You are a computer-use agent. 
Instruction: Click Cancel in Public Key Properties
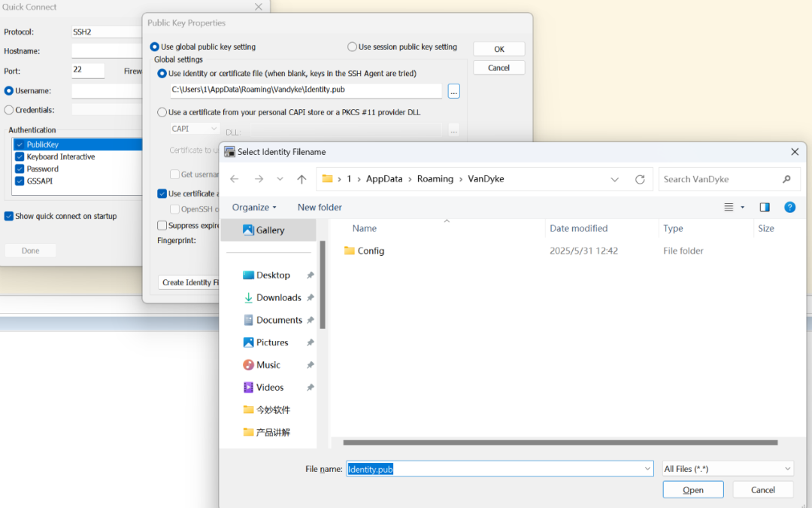tap(498, 68)
